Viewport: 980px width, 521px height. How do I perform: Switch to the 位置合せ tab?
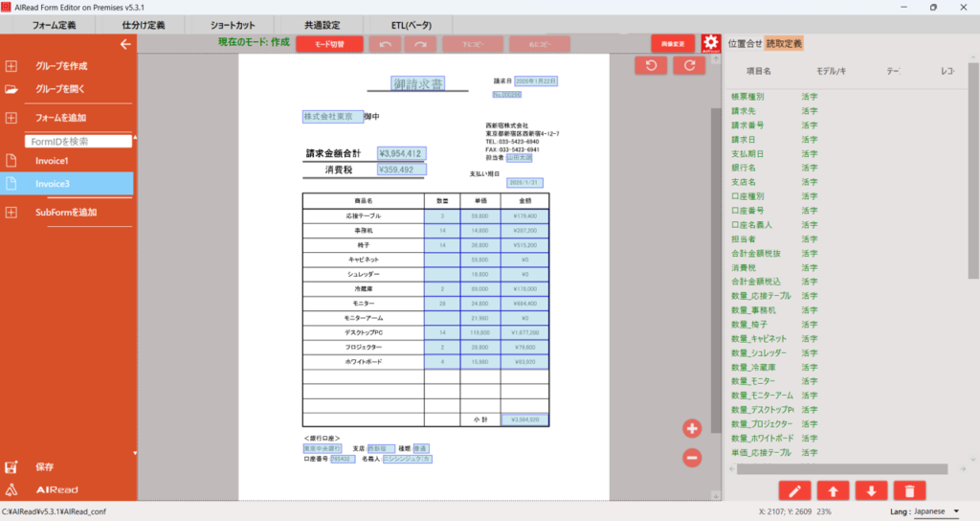(x=746, y=43)
